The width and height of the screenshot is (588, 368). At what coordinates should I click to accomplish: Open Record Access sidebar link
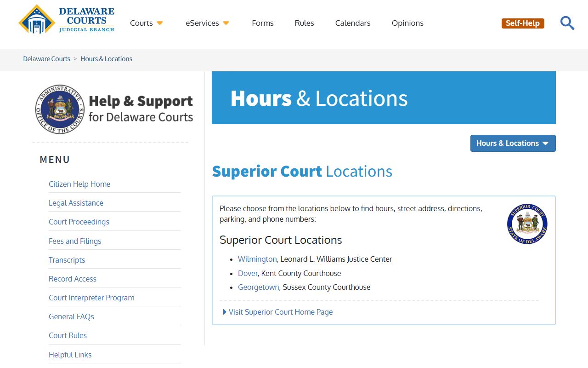(73, 279)
